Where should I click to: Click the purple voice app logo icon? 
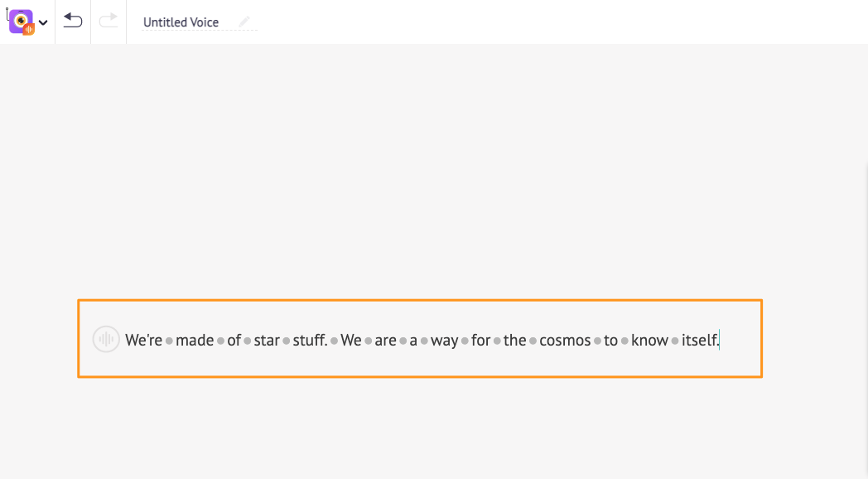[x=22, y=22]
